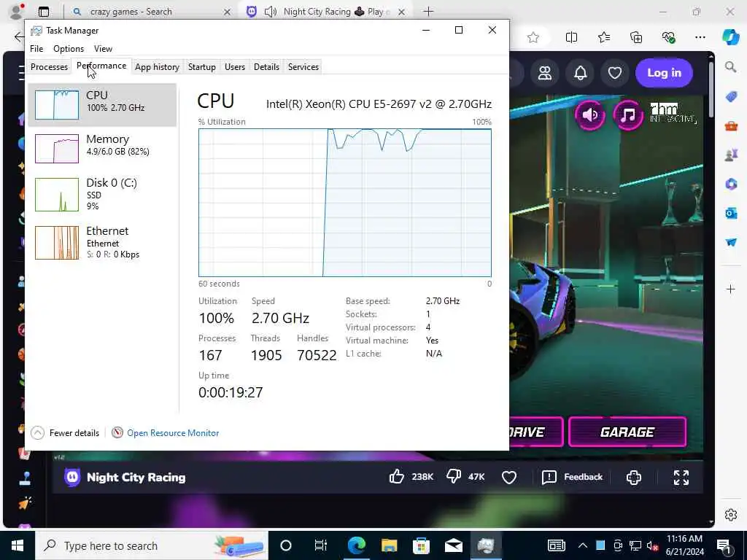Collapse Task Manager with Fewer details
Viewport: 747px width, 560px height.
[x=65, y=433]
